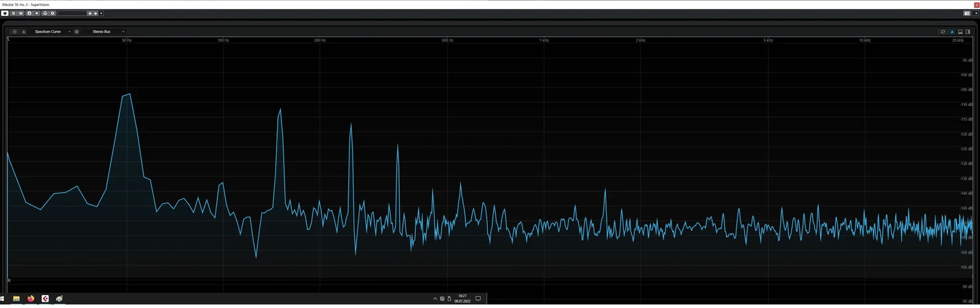The image size is (980, 308).
Task: Split module horizontally icon
Action: [x=960, y=31]
